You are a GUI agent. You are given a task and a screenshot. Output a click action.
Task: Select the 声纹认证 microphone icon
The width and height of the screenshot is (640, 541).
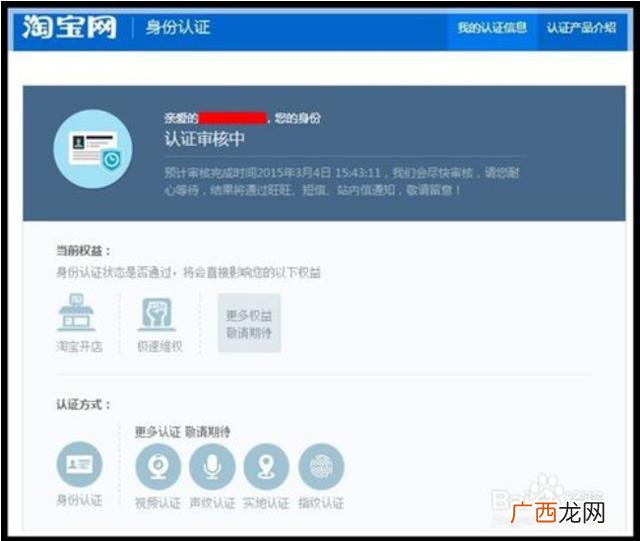pyautogui.click(x=212, y=467)
